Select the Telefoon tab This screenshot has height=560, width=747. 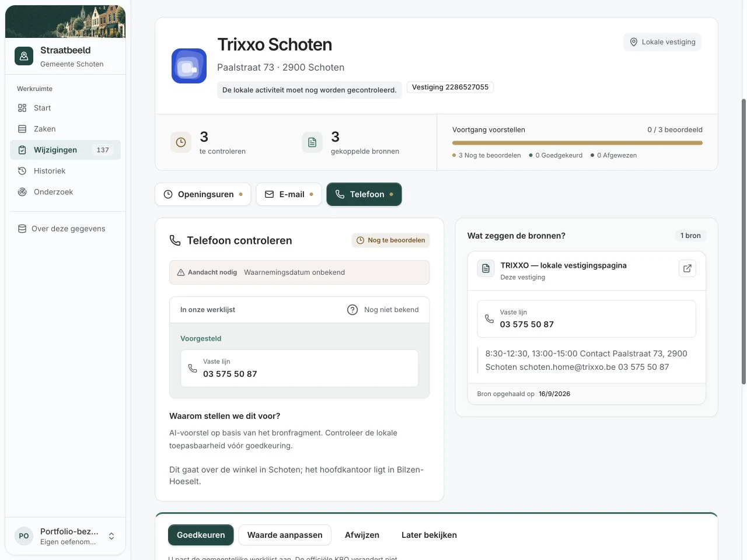point(364,194)
